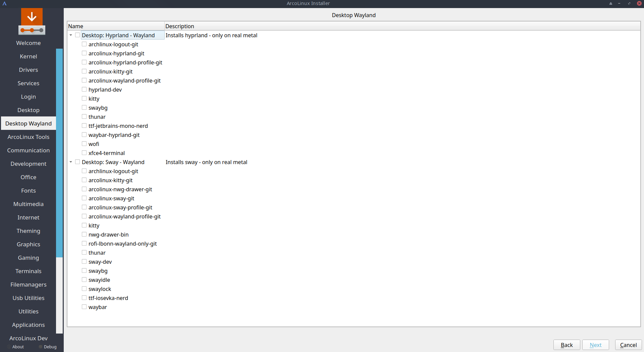Select the highlighted Desktop Wayland sidebar step
Screen dimensions: 644x352
[29, 123]
